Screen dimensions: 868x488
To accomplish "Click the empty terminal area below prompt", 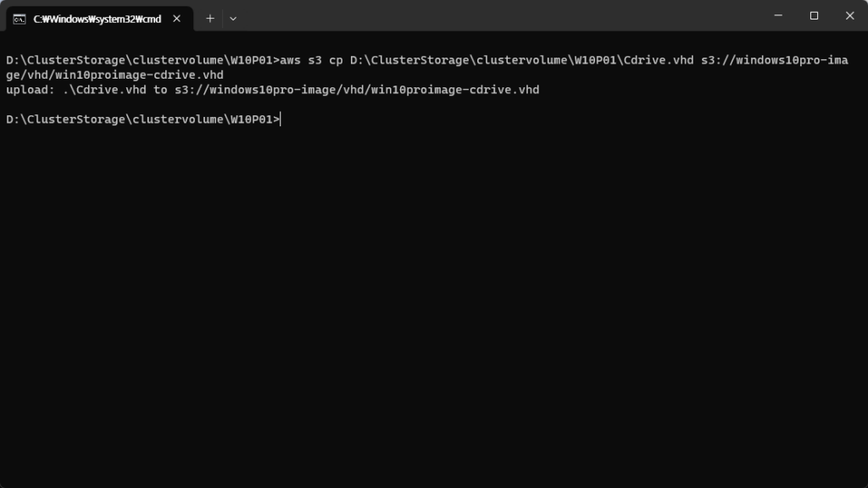I will click(434, 304).
